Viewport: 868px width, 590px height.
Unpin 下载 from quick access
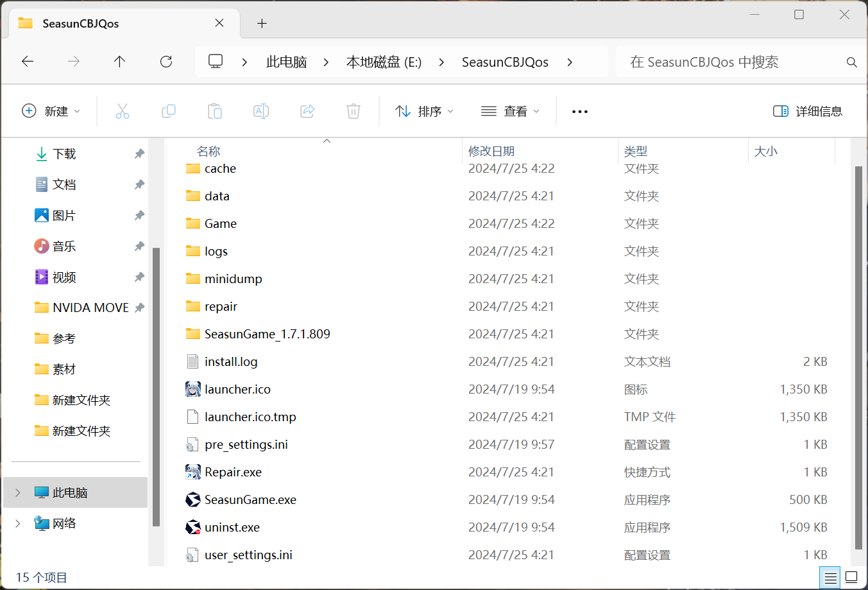pos(139,153)
